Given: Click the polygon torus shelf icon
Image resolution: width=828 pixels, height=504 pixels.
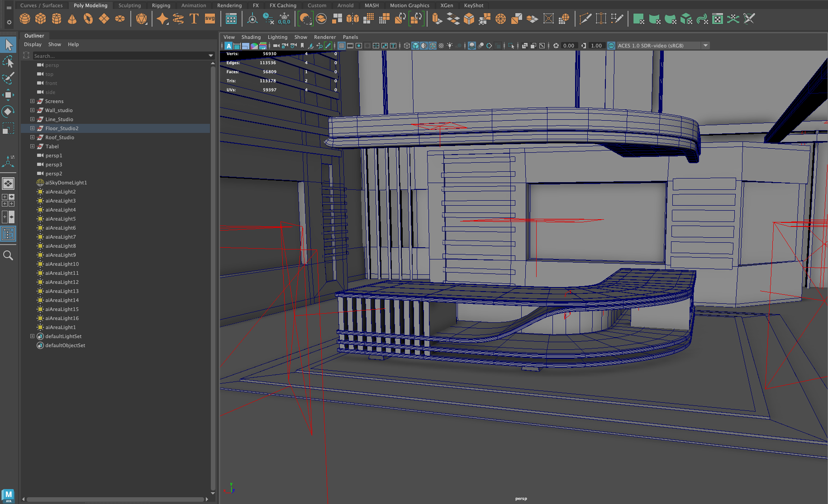Looking at the screenshot, I should pyautogui.click(x=88, y=19).
